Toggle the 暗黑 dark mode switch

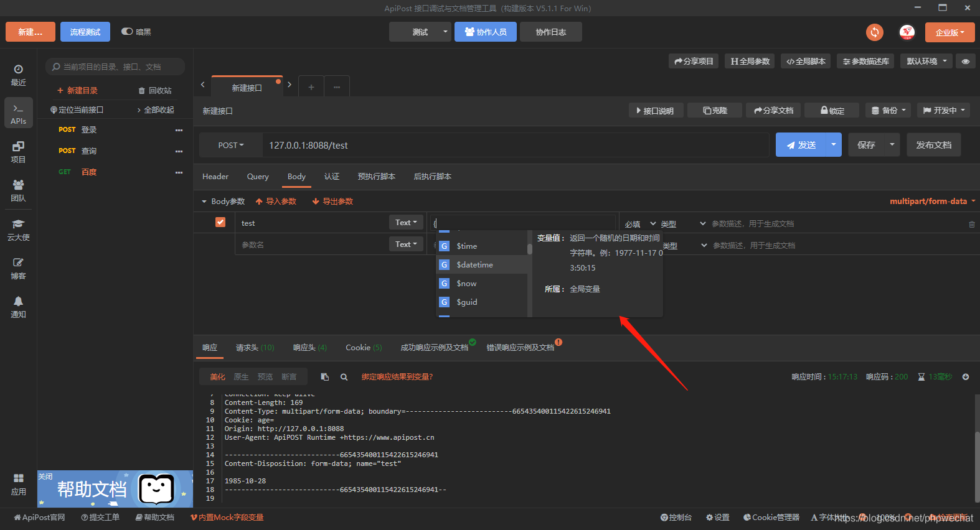(x=127, y=32)
